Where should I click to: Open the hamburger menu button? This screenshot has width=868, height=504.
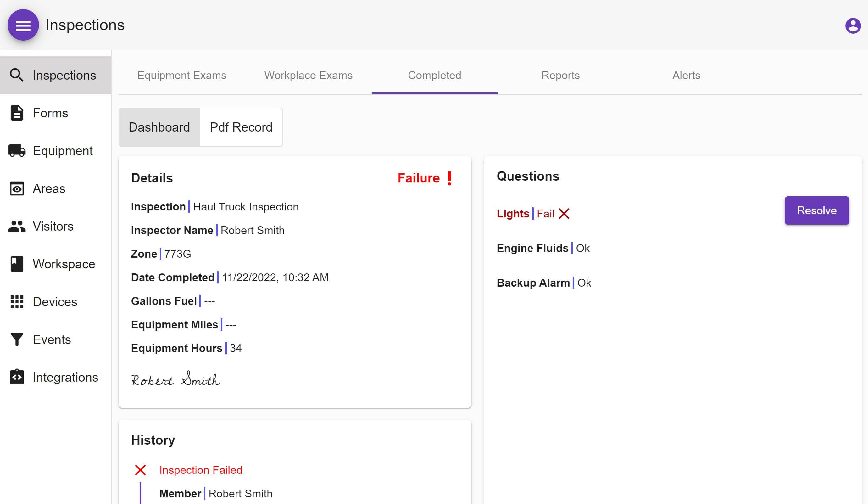click(23, 25)
